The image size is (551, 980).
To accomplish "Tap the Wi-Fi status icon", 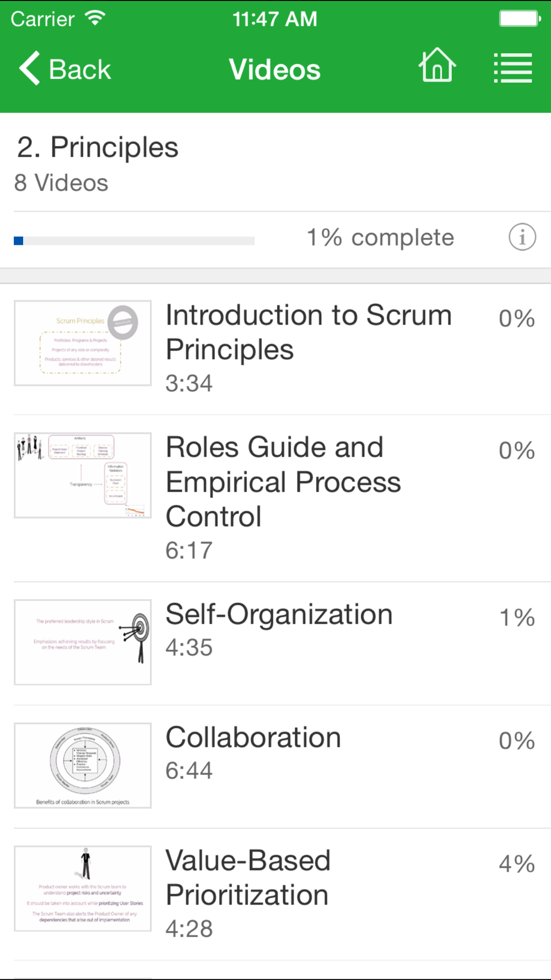I will (x=95, y=18).
